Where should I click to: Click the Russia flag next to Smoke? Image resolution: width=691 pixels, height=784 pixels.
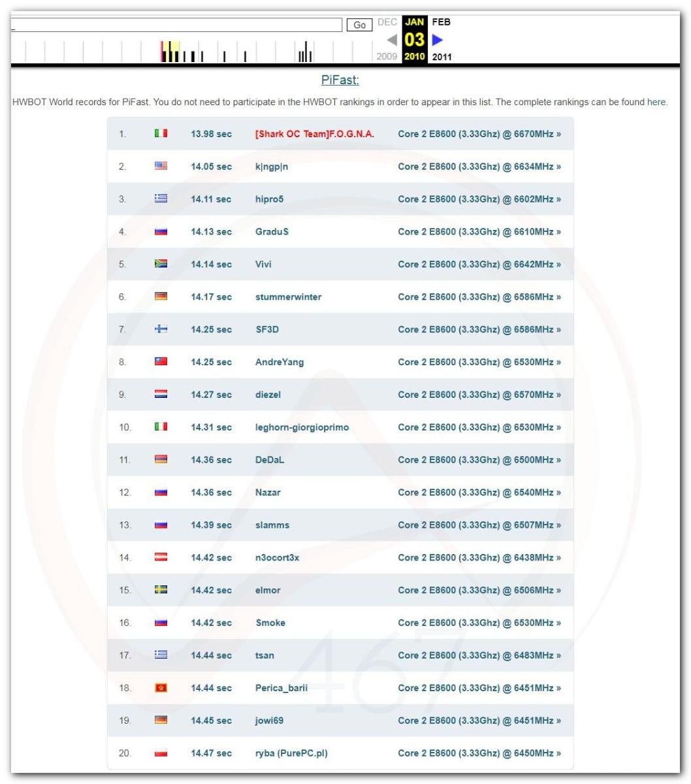(x=161, y=623)
